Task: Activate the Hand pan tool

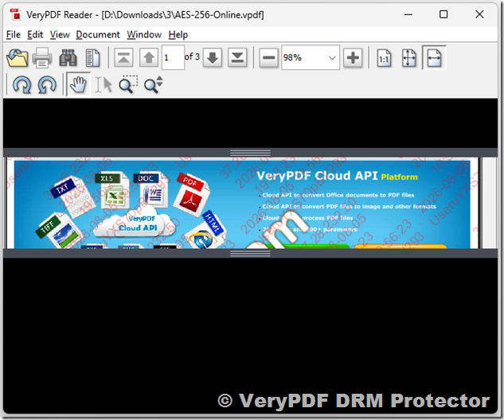Action: tap(78, 84)
